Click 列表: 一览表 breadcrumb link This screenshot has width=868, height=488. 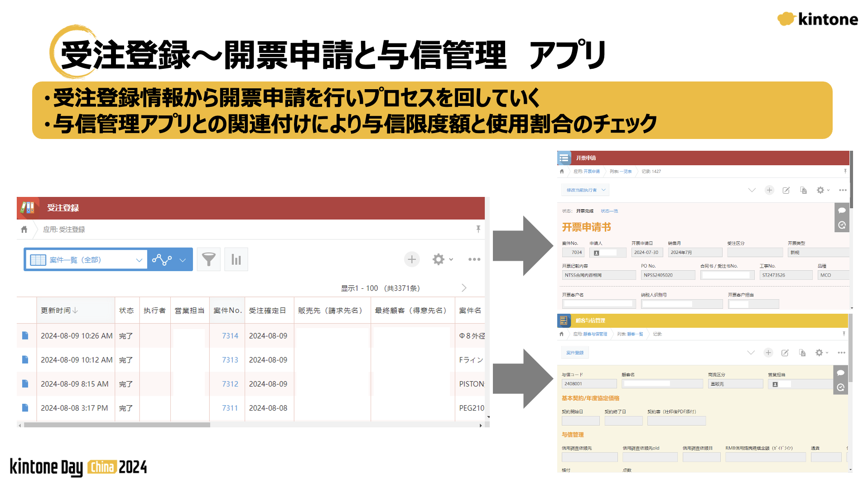[x=621, y=172]
